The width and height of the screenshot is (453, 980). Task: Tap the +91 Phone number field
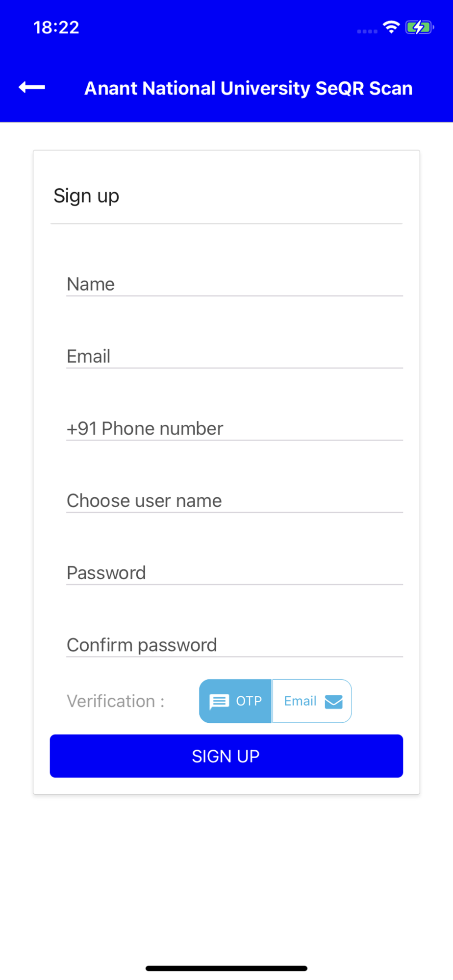[x=234, y=428]
